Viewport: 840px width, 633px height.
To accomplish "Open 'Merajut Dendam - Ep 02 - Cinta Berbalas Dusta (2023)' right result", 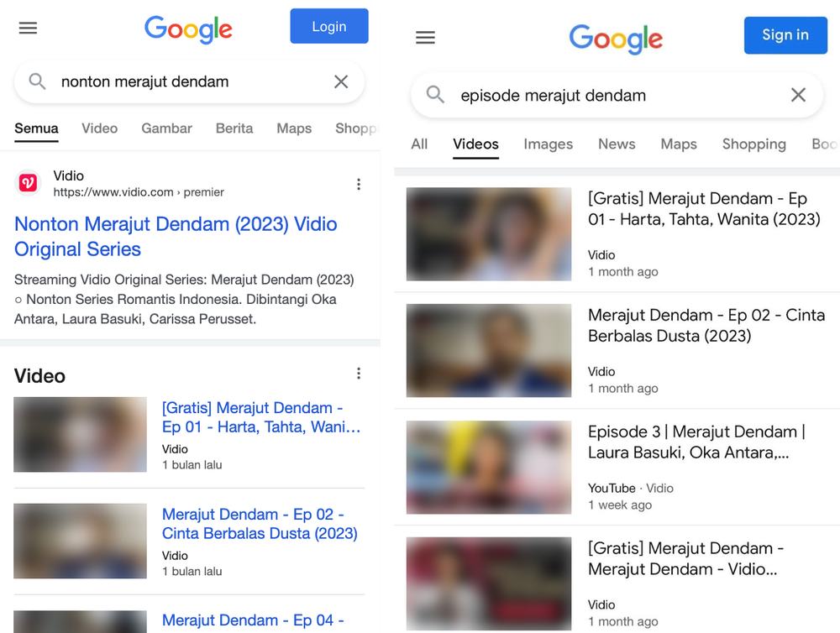I will [706, 325].
